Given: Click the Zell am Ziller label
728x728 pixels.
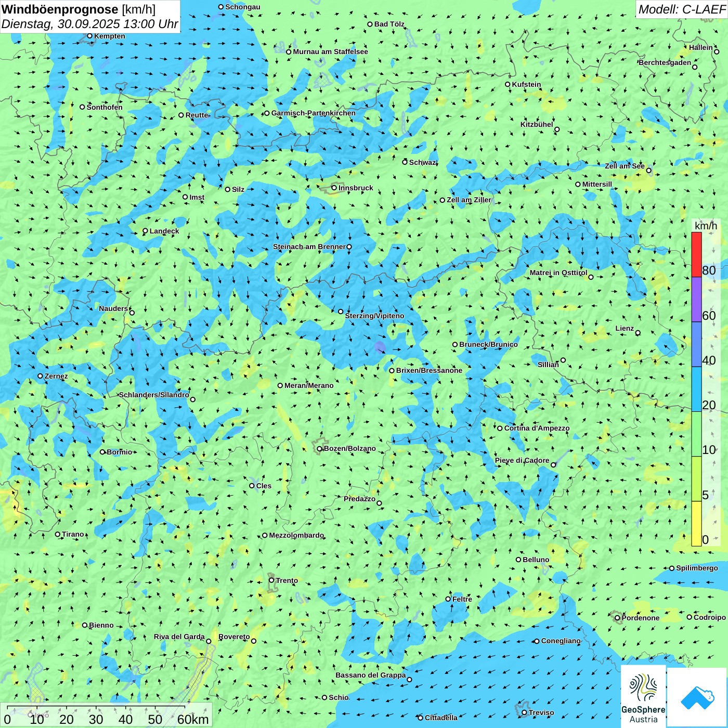Looking at the screenshot, I should coord(469,200).
